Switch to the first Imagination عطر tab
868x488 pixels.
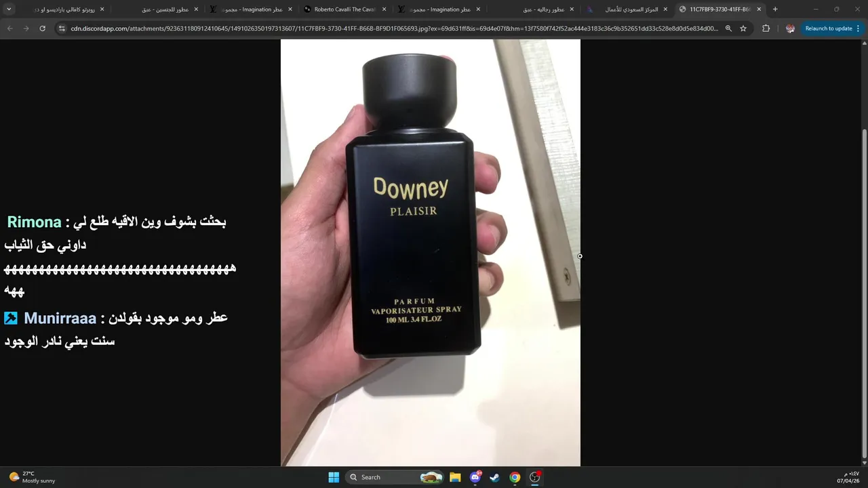pos(251,9)
